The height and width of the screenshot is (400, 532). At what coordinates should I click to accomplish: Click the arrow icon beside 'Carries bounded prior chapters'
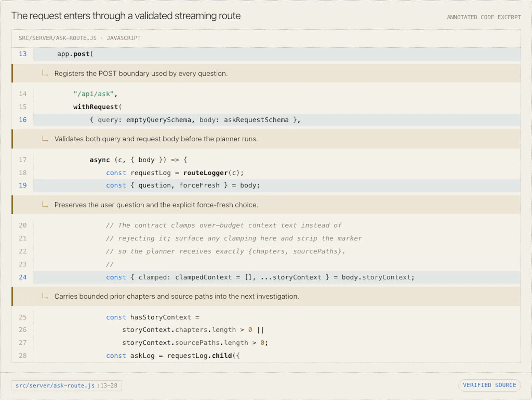click(x=45, y=296)
